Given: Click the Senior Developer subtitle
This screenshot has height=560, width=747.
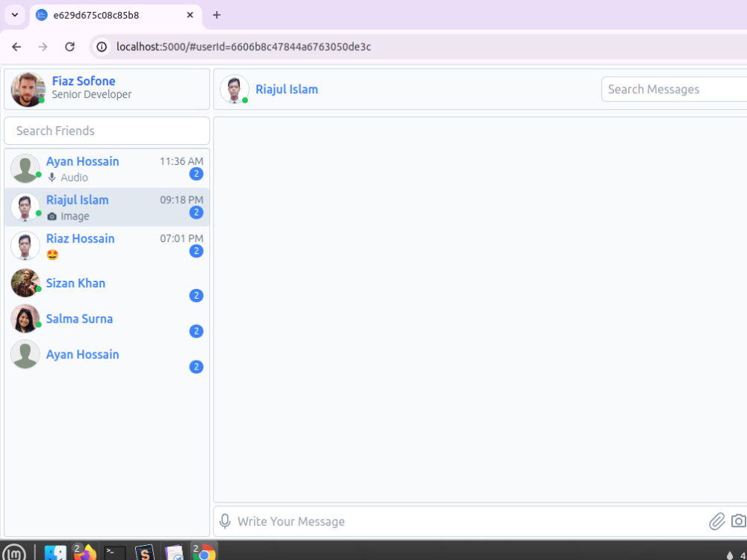Looking at the screenshot, I should (91, 94).
